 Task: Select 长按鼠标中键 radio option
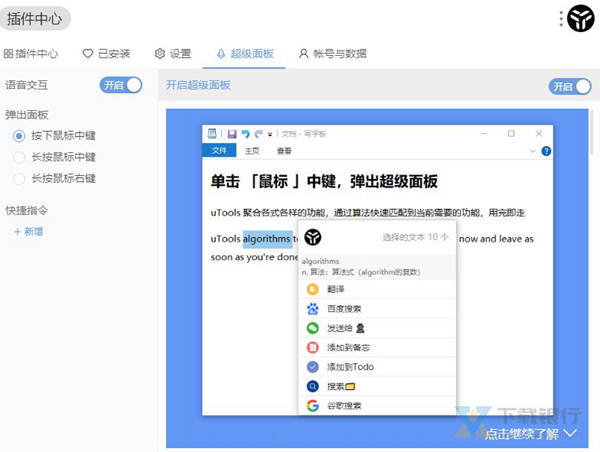point(54,157)
